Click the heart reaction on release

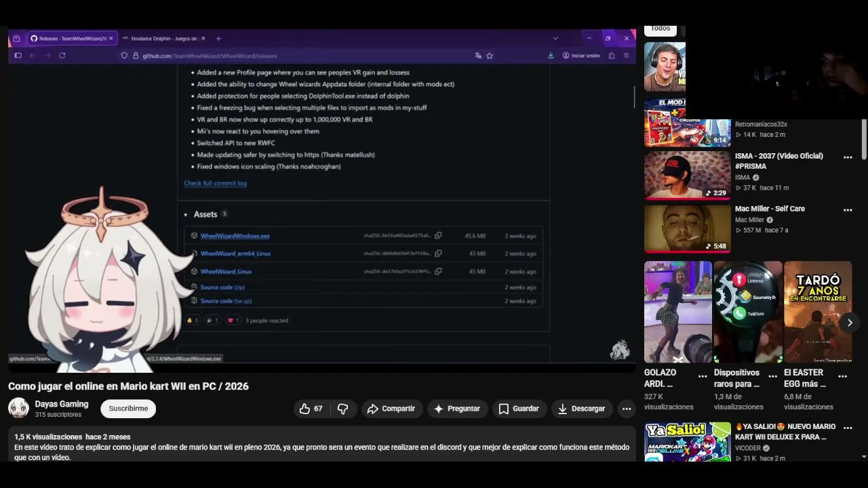pyautogui.click(x=233, y=321)
